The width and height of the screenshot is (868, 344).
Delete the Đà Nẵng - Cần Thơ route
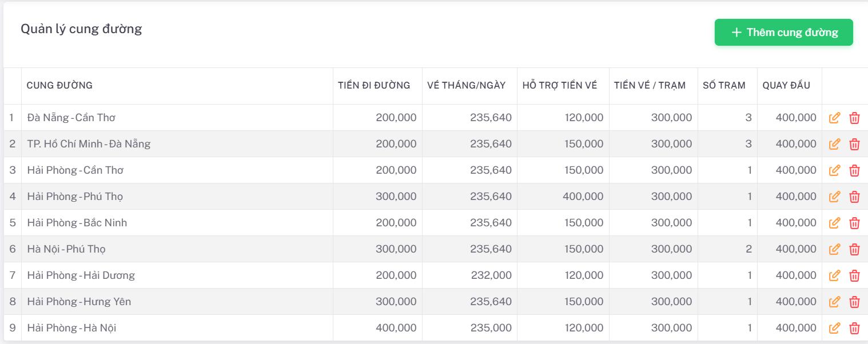tap(854, 118)
